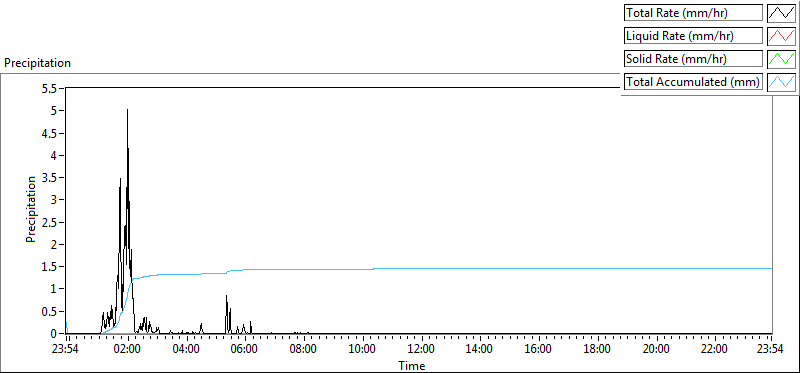Screen dimensions: 800x373
Task: Click the Solid Rate green line icon
Action: coord(782,59)
